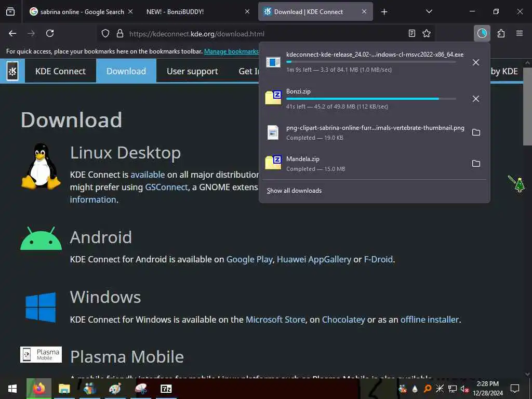Click the 'by KDE' nav item
This screenshot has height=399, width=532.
(x=504, y=71)
